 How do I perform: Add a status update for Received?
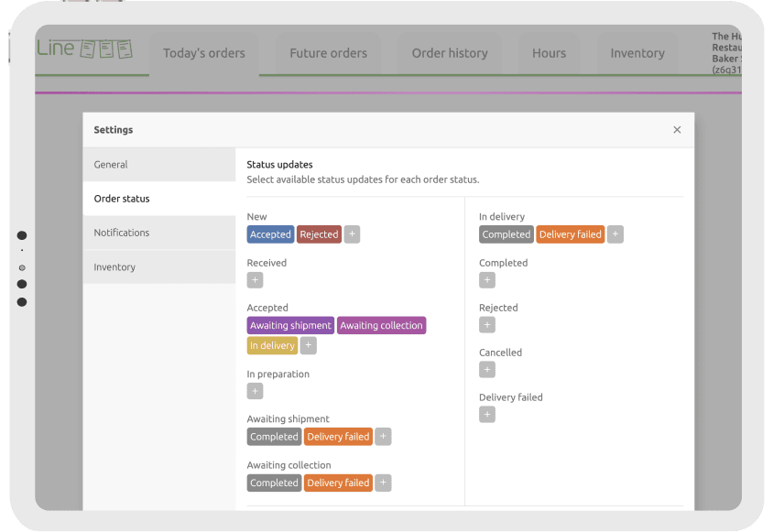(255, 279)
